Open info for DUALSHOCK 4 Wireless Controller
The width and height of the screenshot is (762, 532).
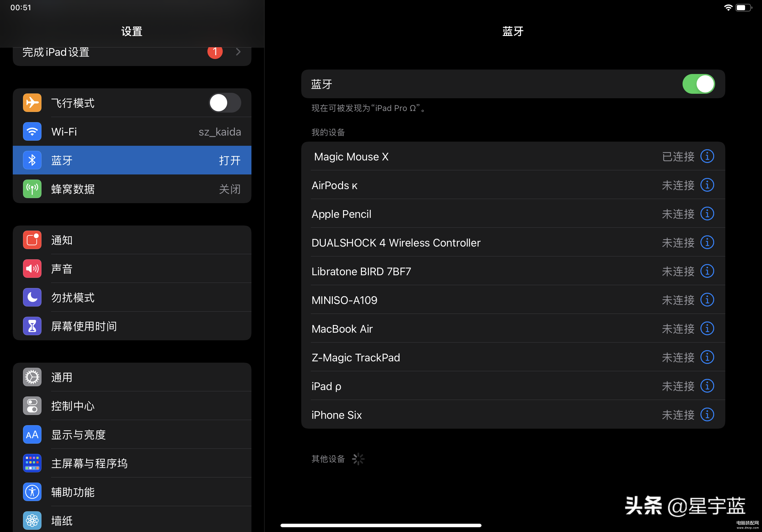(707, 242)
